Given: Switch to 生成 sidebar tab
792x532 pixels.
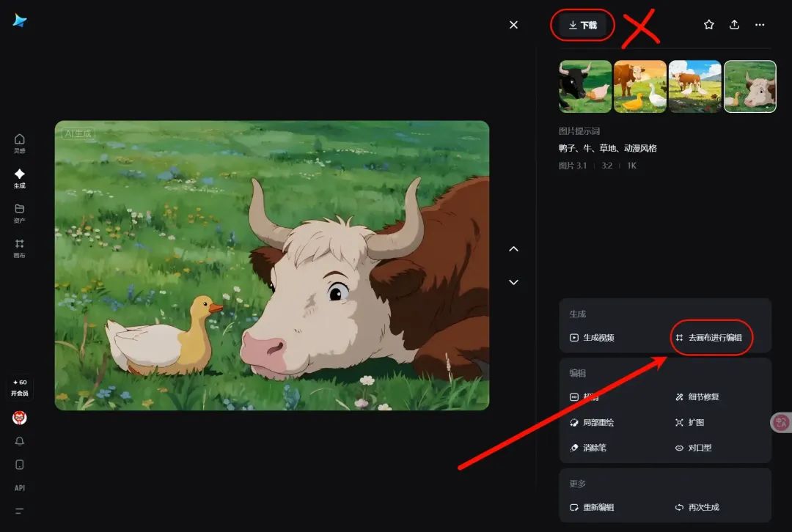Looking at the screenshot, I should [19, 179].
